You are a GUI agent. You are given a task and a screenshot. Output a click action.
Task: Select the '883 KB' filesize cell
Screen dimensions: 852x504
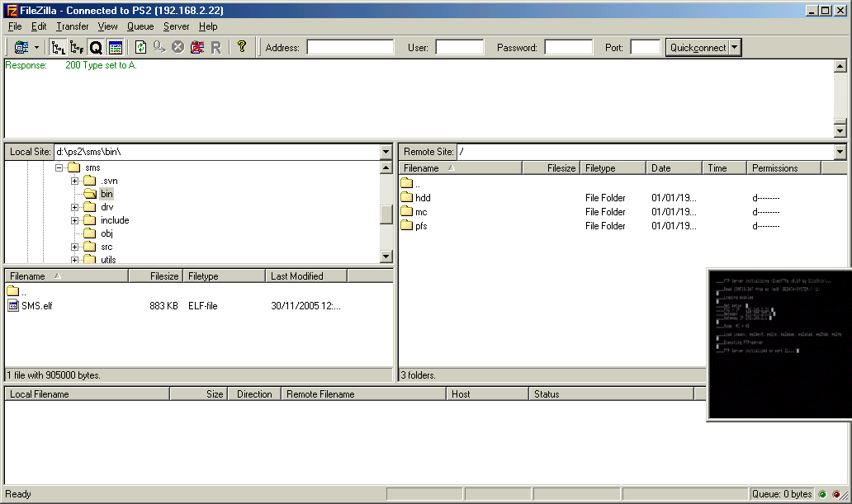[163, 306]
